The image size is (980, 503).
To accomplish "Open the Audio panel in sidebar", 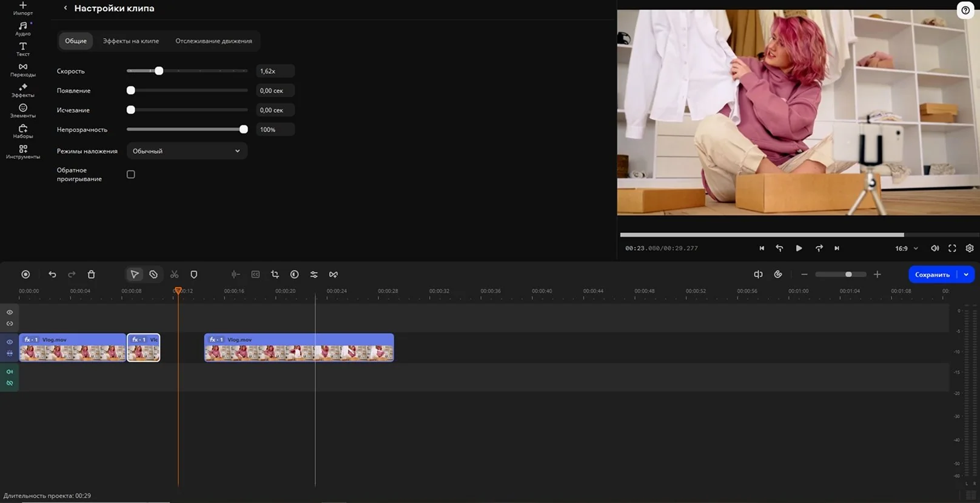I will (x=22, y=28).
